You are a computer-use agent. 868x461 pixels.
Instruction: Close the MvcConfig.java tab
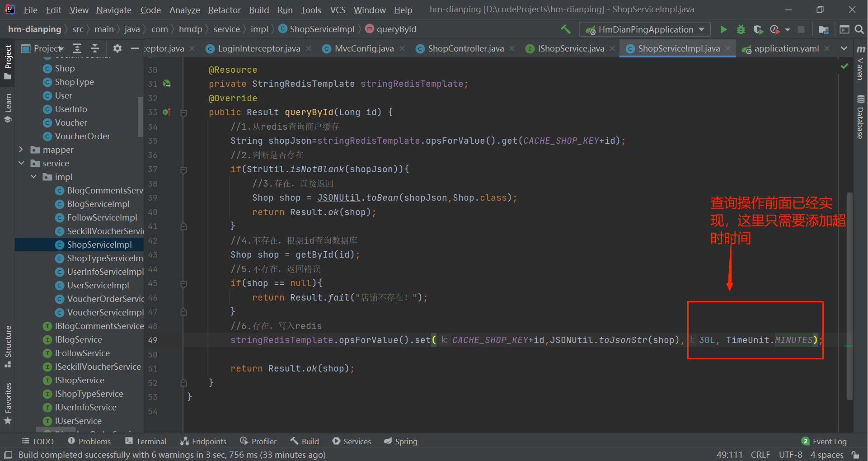pos(402,48)
